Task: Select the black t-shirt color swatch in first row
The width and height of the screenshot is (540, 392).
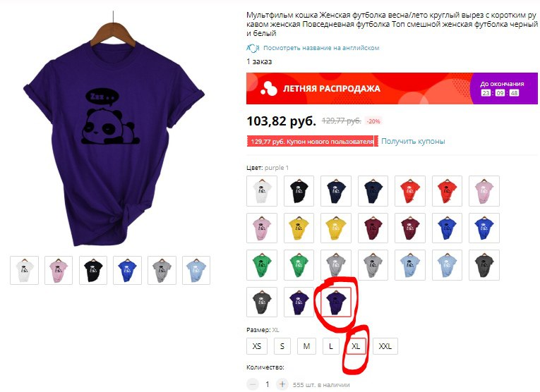Action: [x=299, y=191]
